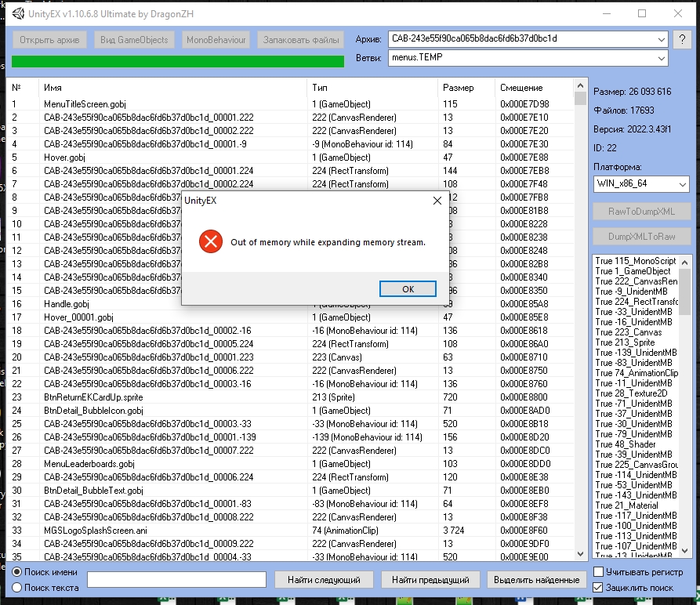This screenshot has height=605, width=700.
Task: Expand the Архив archive dropdown
Action: (661, 39)
